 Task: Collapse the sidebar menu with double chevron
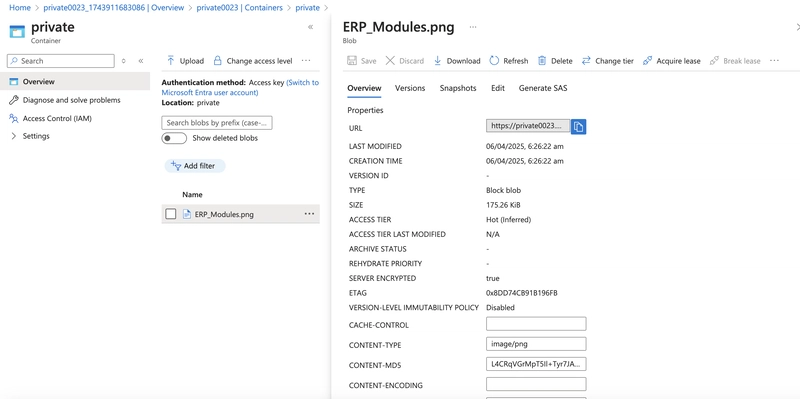point(141,61)
